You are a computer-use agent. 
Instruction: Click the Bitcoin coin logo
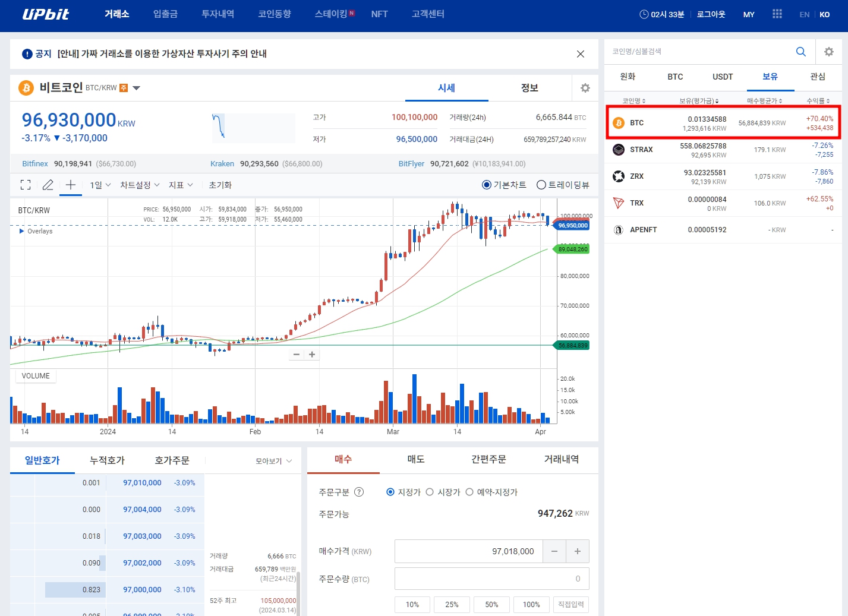(x=26, y=88)
